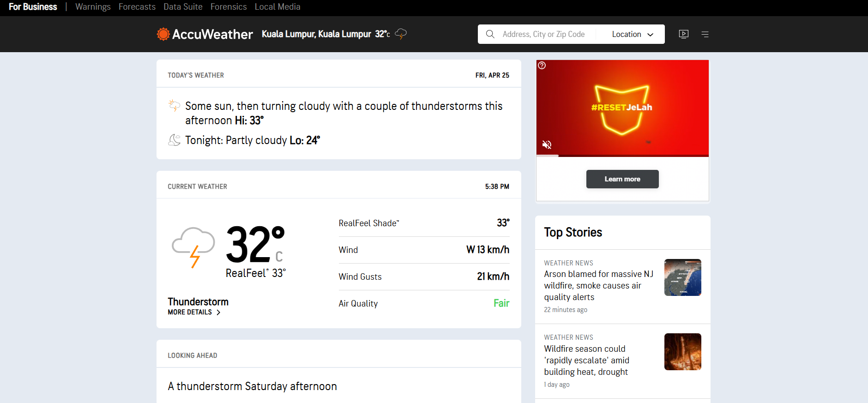The height and width of the screenshot is (403, 868).
Task: Click the #RESETJeLah ad video
Action: coord(622,108)
